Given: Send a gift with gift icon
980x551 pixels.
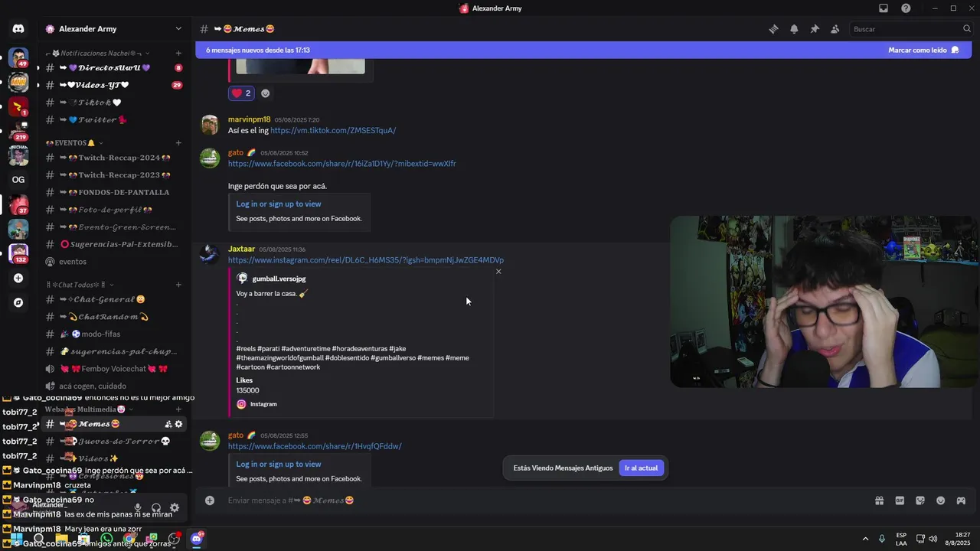Looking at the screenshot, I should coord(879,500).
